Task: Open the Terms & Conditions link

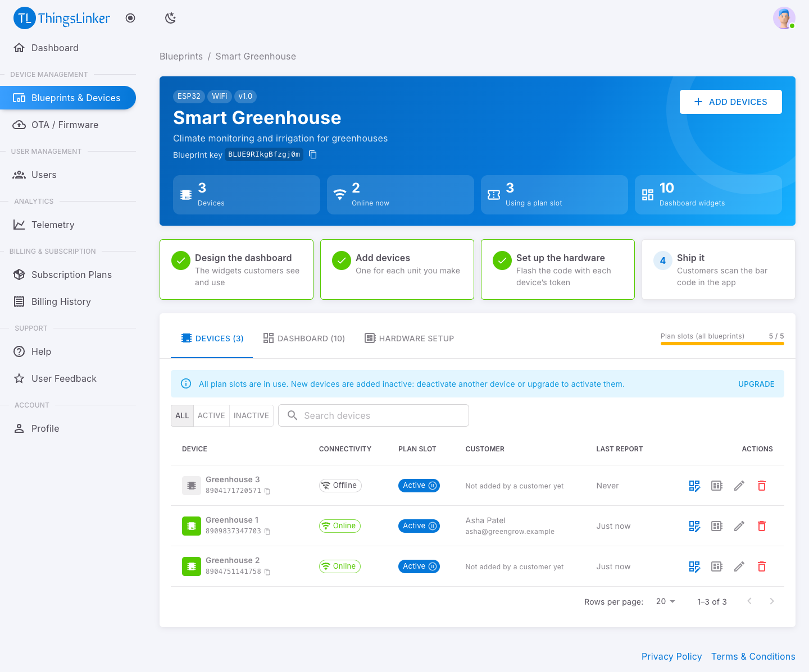Action: tap(753, 656)
